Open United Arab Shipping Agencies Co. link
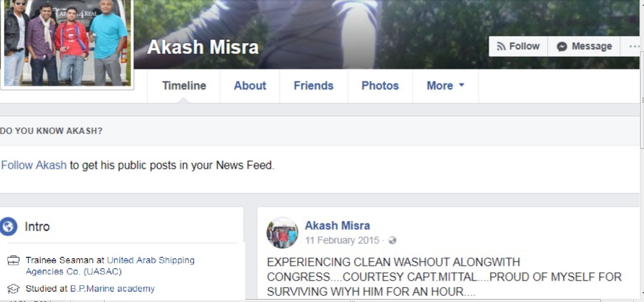Screen dimensions: 644x302 110,266
